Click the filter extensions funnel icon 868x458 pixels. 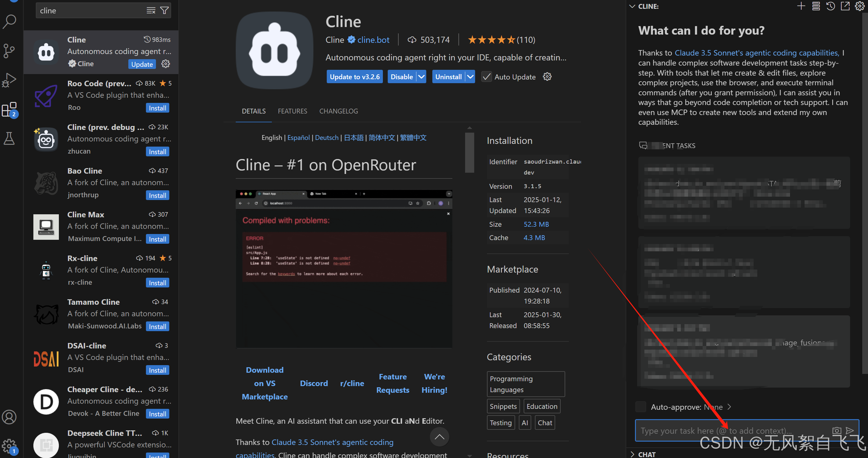pyautogui.click(x=164, y=10)
